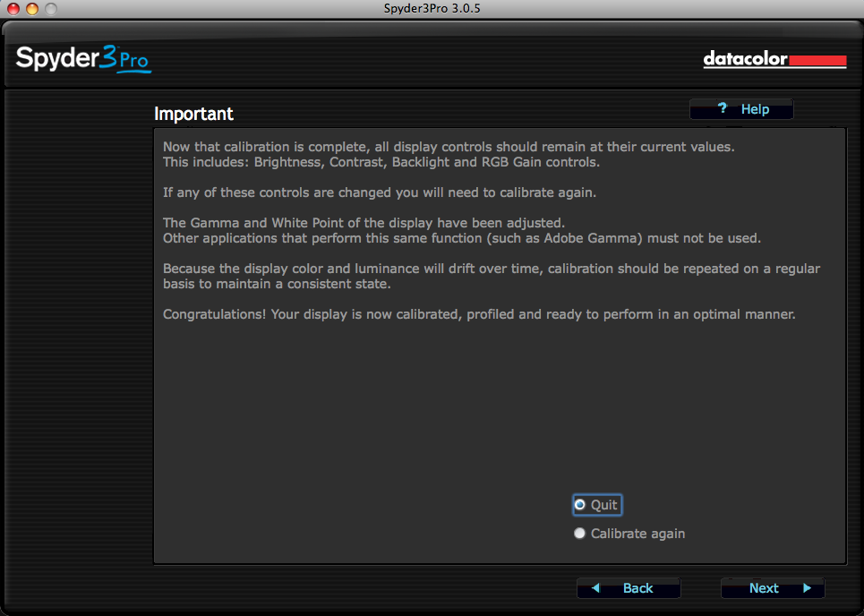Go back using the Back button label

click(637, 588)
